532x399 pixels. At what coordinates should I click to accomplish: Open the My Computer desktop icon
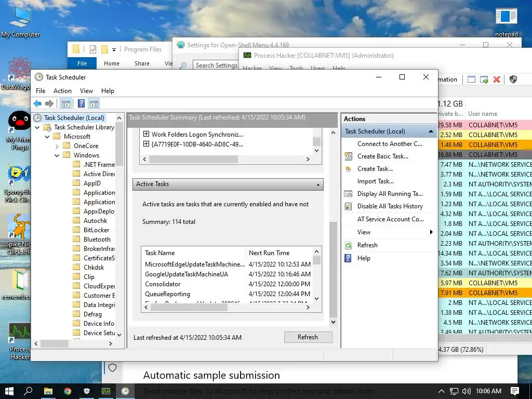pos(20,21)
